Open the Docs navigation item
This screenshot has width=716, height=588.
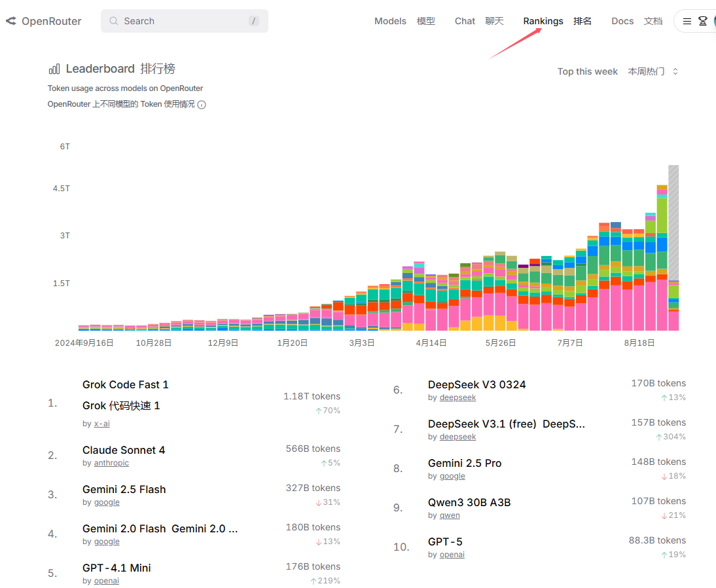[x=622, y=21]
